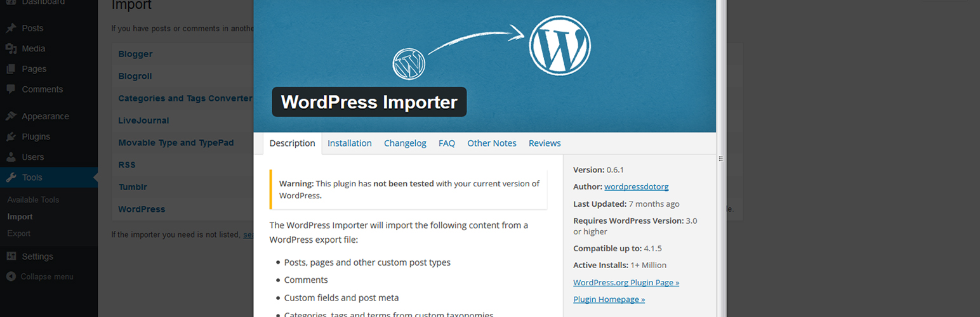Viewport: 980px width, 317px height.
Task: Choose the Tumblr importer
Action: click(133, 187)
